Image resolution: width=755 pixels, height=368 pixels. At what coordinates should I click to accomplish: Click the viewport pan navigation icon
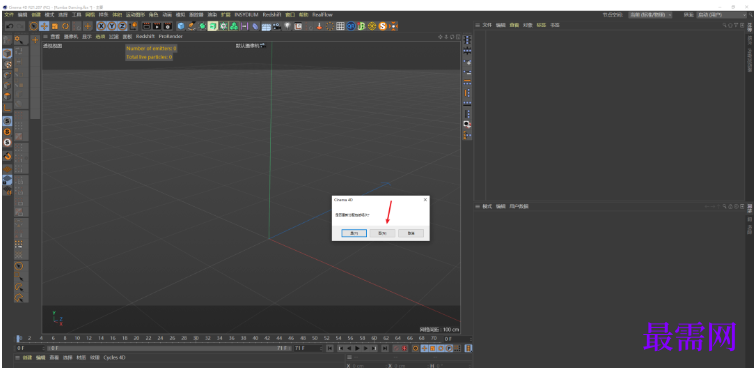440,37
